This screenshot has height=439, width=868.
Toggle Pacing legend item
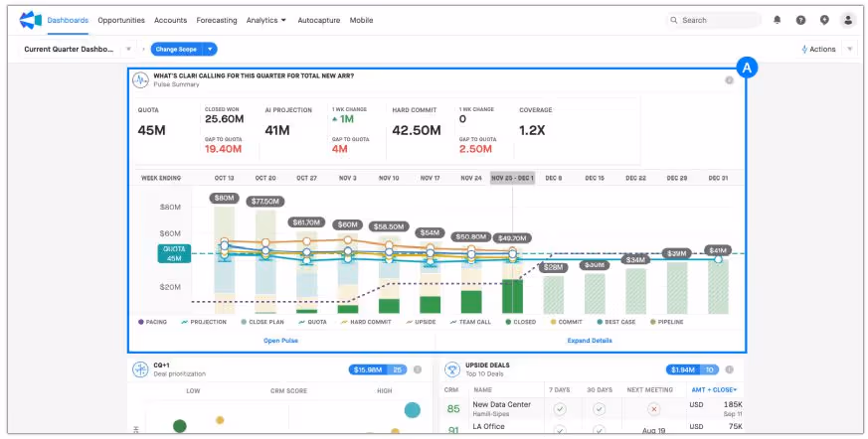click(152, 322)
